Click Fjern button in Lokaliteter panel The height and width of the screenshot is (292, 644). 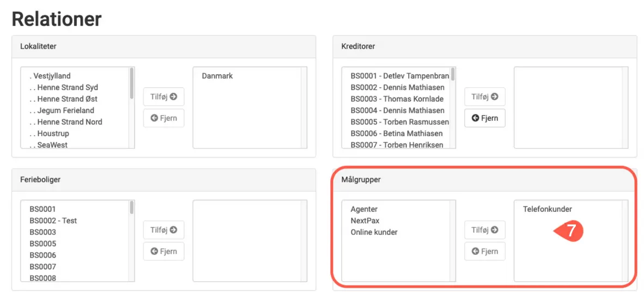click(x=163, y=118)
